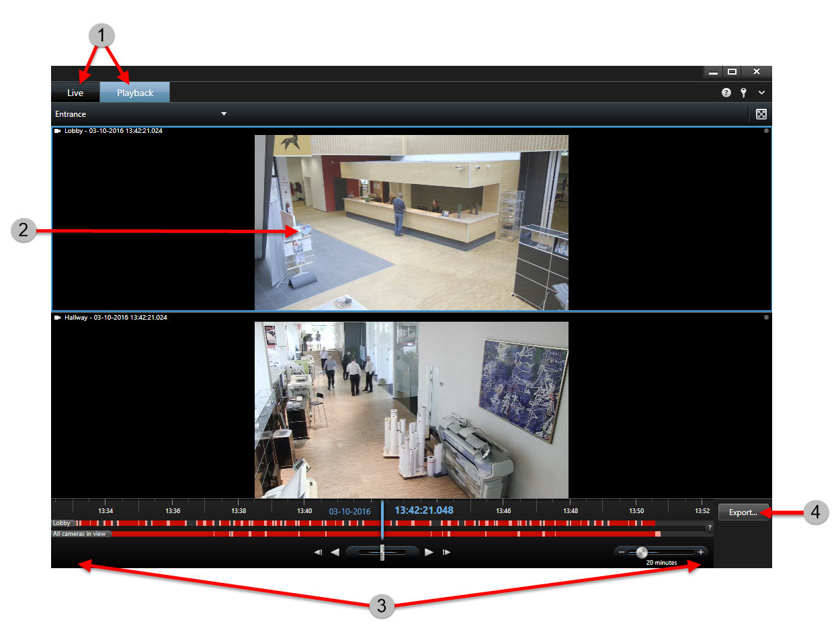Click the Export... button
The width and height of the screenshot is (840, 638).
pyautogui.click(x=743, y=512)
